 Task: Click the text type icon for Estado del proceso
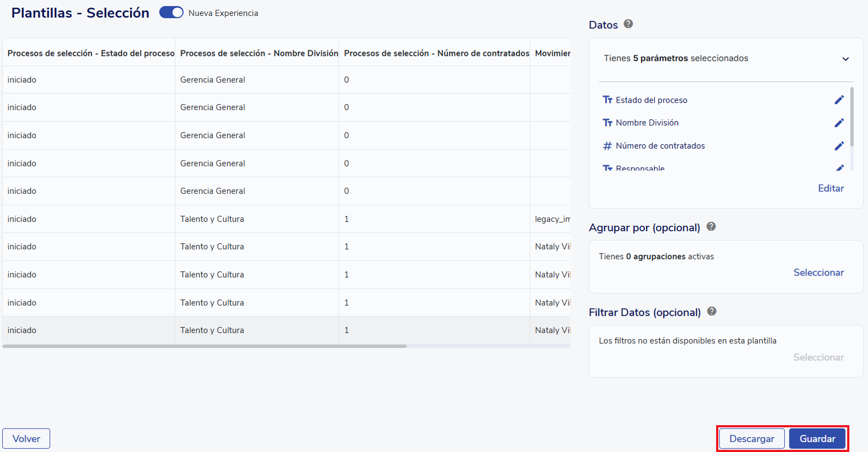coord(608,100)
